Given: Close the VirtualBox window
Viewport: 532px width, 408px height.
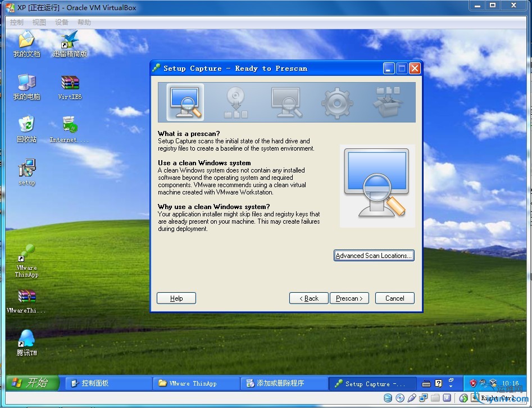Looking at the screenshot, I should [x=513, y=5].
